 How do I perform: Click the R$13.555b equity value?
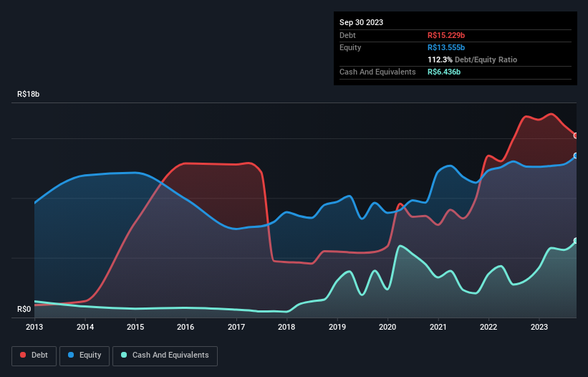[x=446, y=47]
